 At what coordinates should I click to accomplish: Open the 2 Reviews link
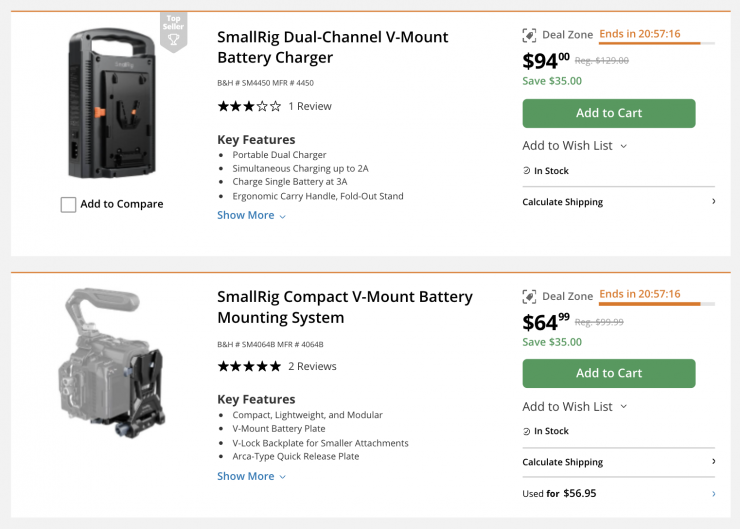(x=312, y=366)
